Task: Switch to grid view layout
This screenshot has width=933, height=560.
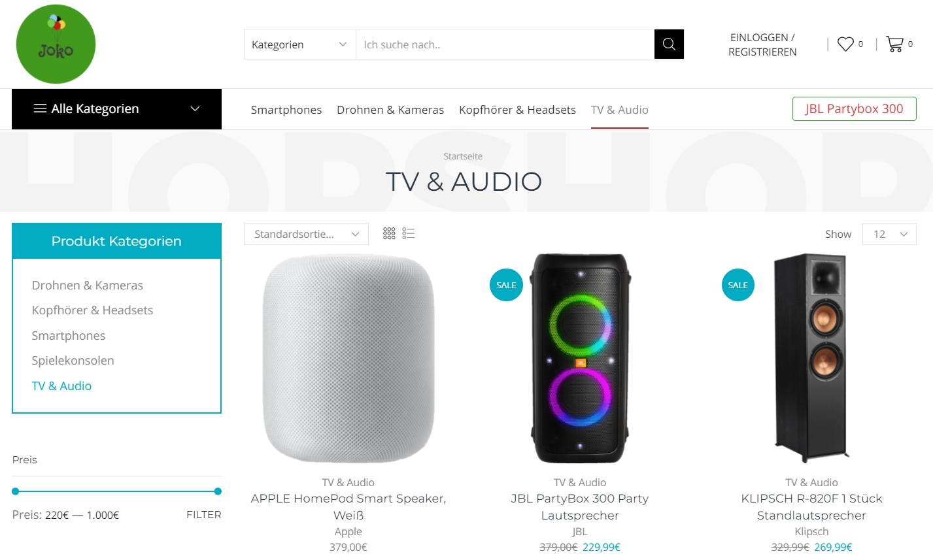Action: (389, 233)
